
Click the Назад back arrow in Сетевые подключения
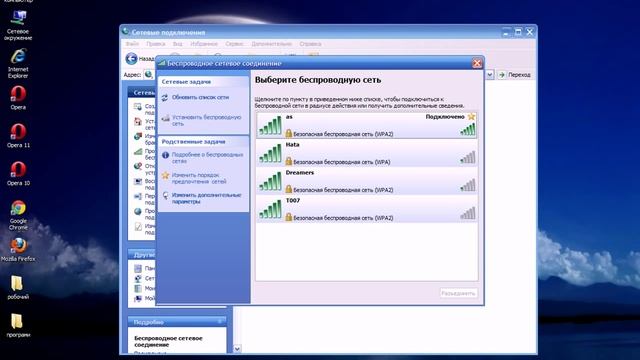(x=131, y=59)
